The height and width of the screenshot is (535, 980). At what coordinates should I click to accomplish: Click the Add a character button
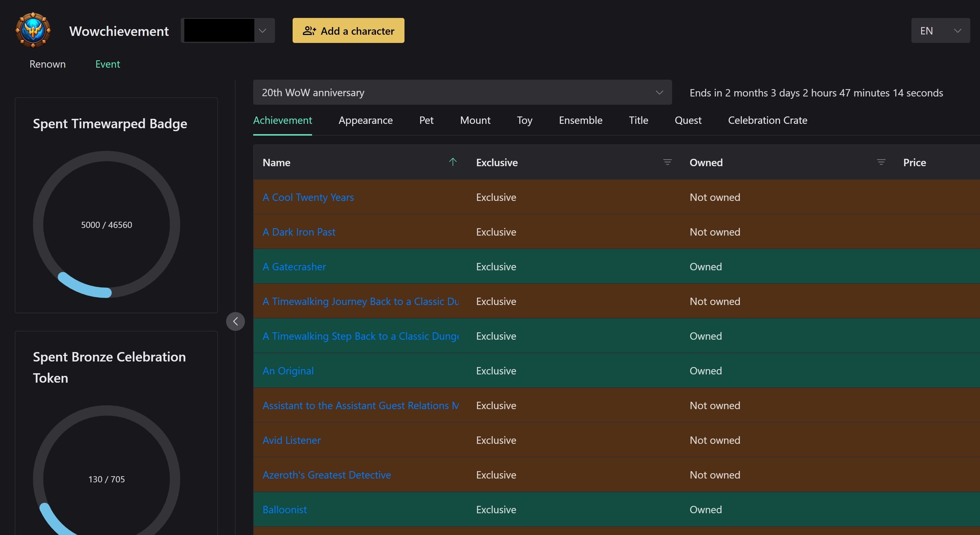coord(348,30)
